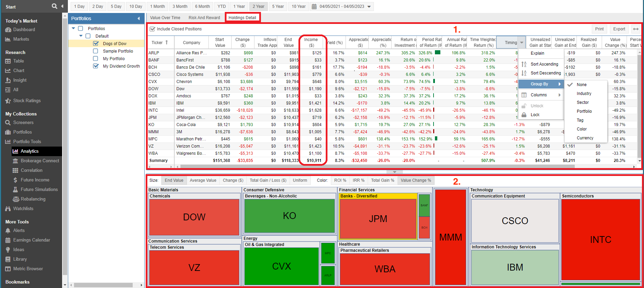Select Explain in the column menu
This screenshot has height=288, width=644.
pos(541,53)
